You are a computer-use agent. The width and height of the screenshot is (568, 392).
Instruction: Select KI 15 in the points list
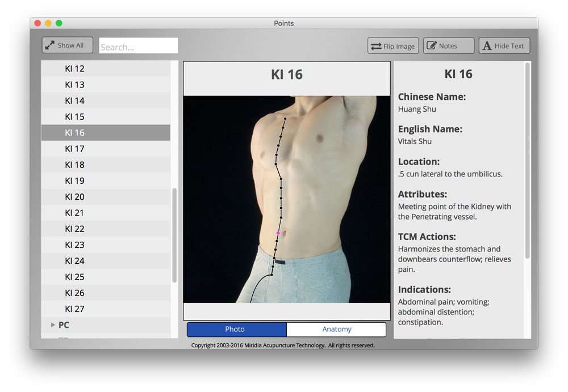[106, 116]
